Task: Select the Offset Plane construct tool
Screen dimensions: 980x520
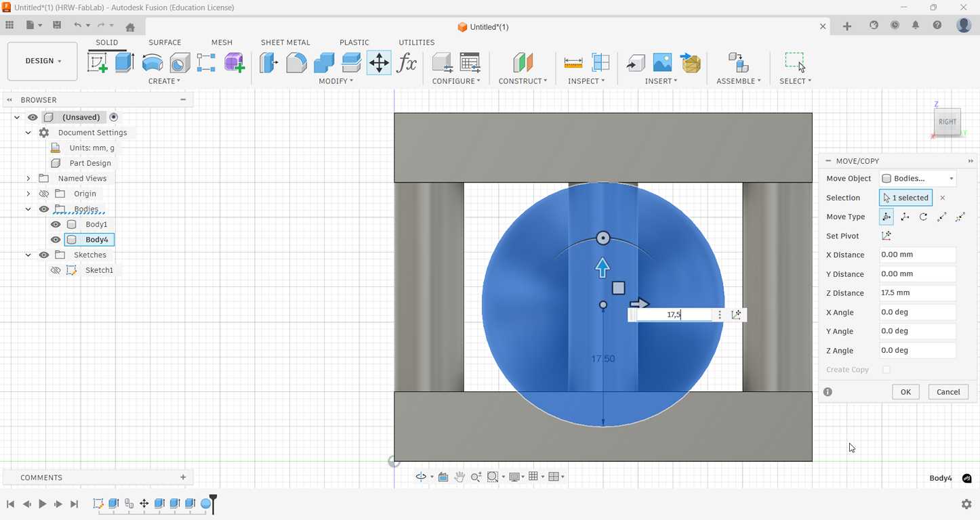Action: pos(523,63)
